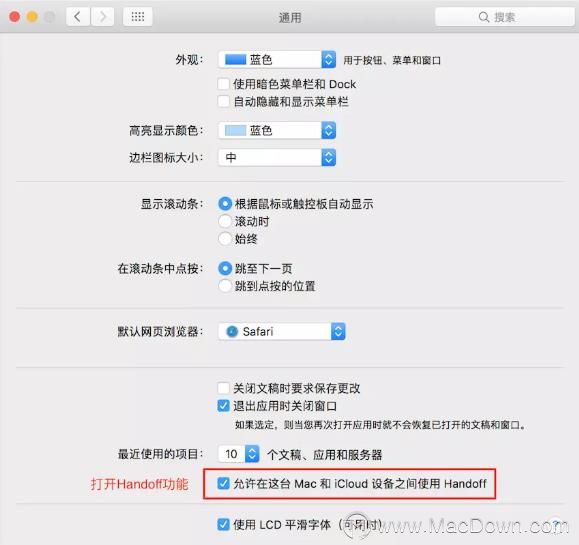Click the 搜索 search field
This screenshot has width=579, height=545.
505,17
